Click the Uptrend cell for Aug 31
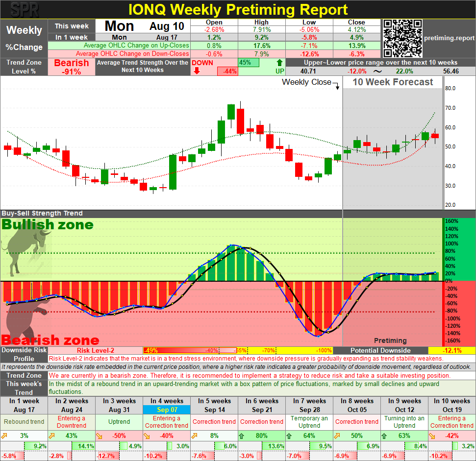This screenshot has height=461, width=476. [119, 422]
